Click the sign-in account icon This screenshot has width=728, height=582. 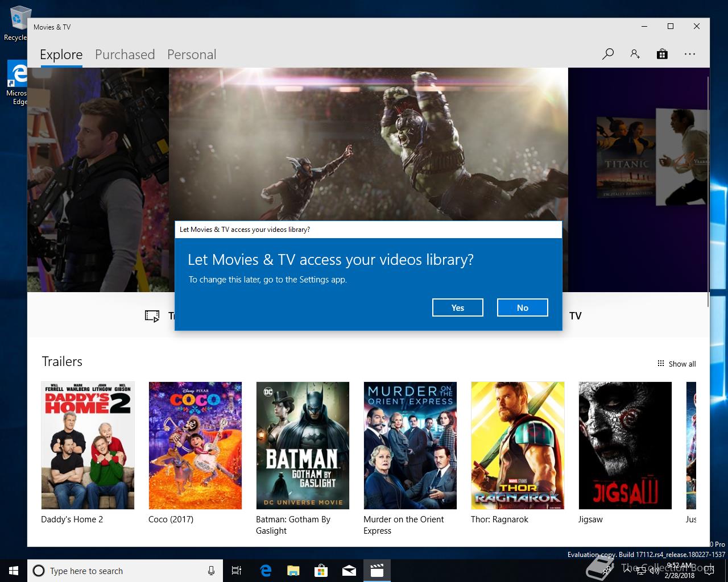[x=635, y=54]
